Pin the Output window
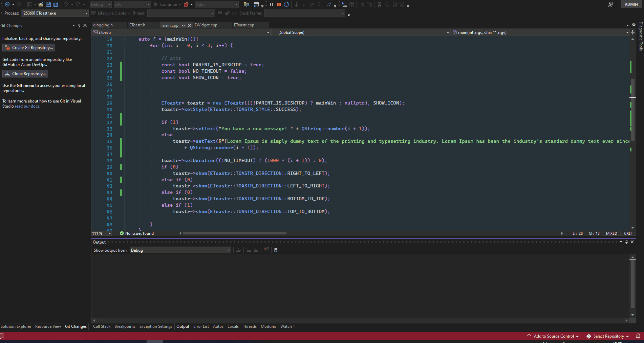 click(x=626, y=242)
